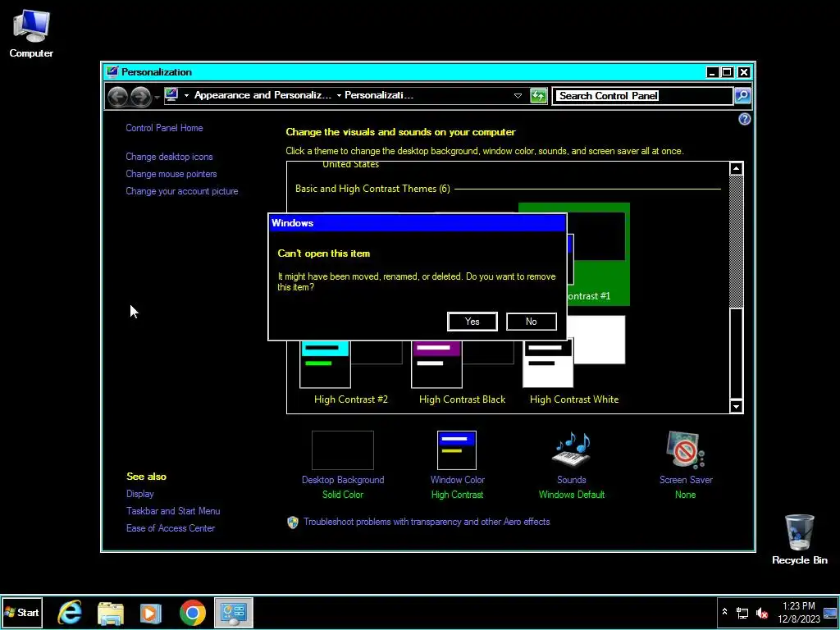The image size is (840, 630).
Task: Click the Aero troubleshoot shield icon
Action: pyautogui.click(x=293, y=523)
